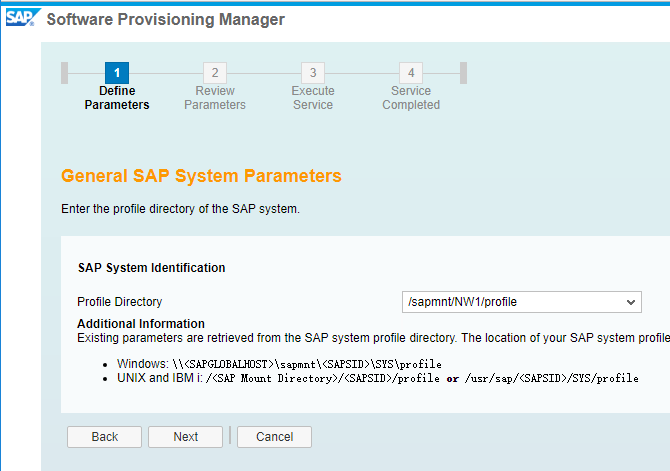This screenshot has width=670, height=471.
Task: Cancel the provisioning wizard
Action: click(274, 437)
